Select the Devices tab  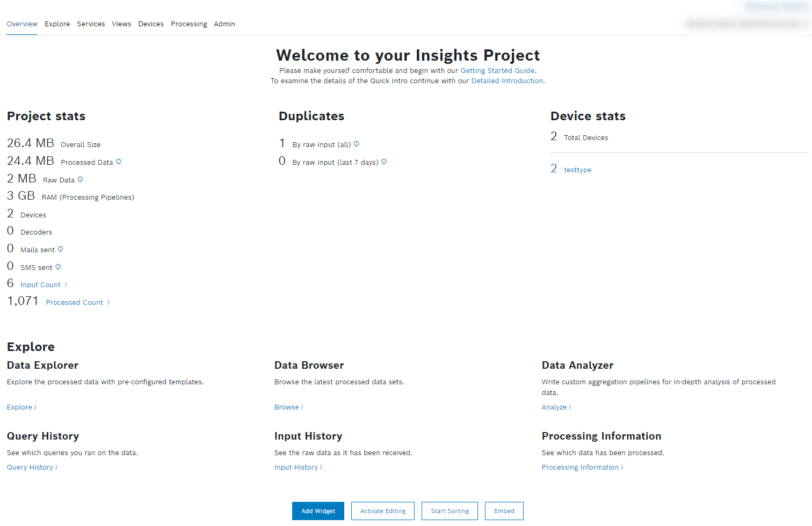[x=151, y=24]
